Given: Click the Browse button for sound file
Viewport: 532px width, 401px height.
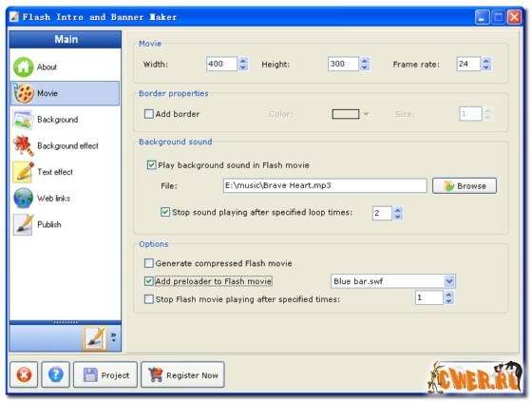Looking at the screenshot, I should (465, 185).
